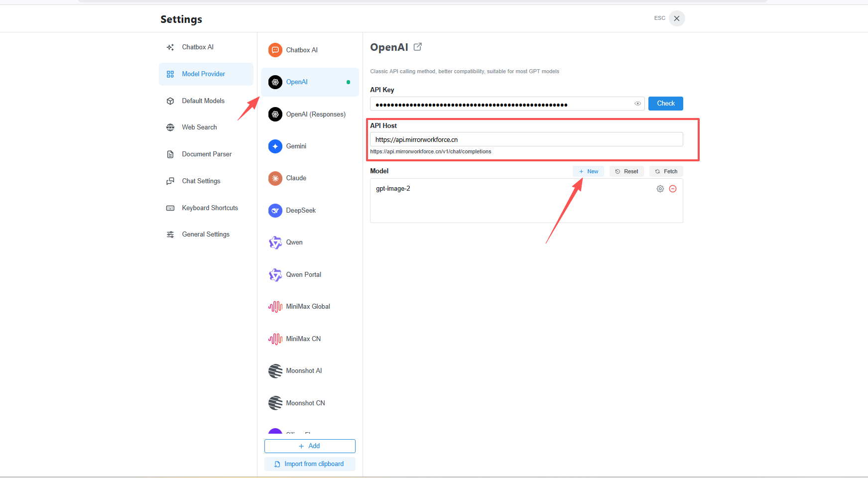Select the MiniMax Global provider icon
The image size is (868, 478).
275,307
